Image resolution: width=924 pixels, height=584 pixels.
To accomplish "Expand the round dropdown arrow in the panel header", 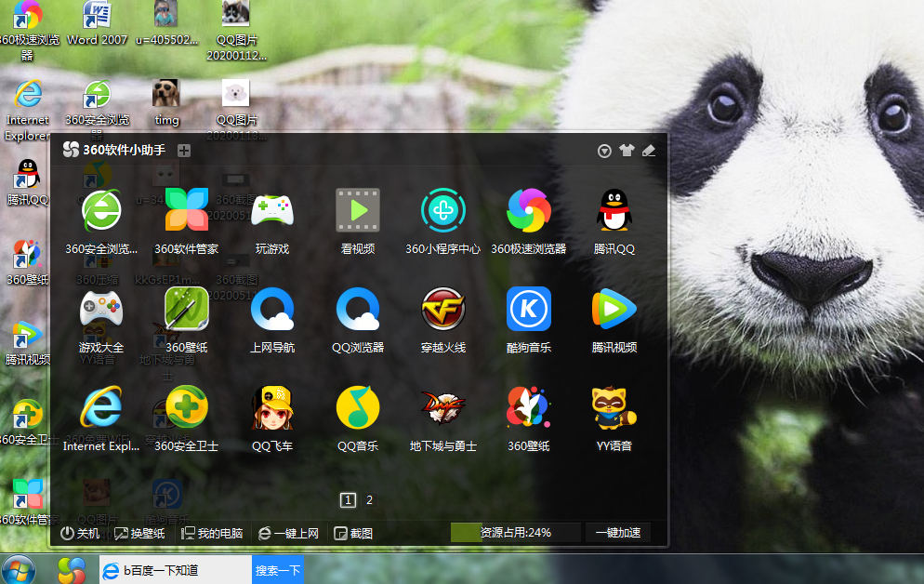I will tap(604, 152).
